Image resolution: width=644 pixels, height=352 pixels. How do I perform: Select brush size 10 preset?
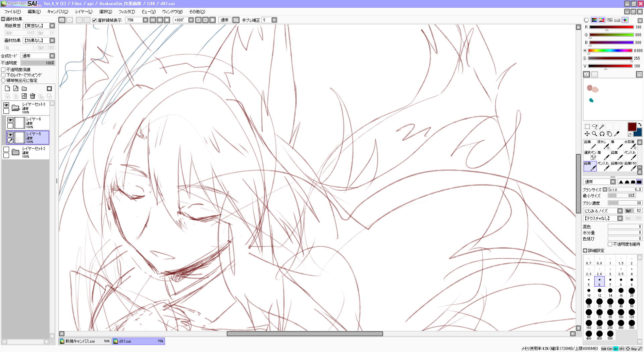589,292
